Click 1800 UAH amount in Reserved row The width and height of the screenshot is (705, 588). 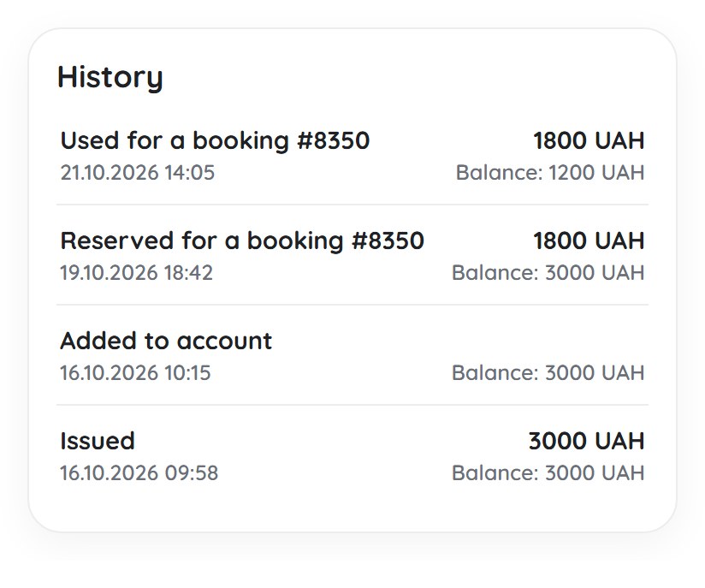point(589,241)
